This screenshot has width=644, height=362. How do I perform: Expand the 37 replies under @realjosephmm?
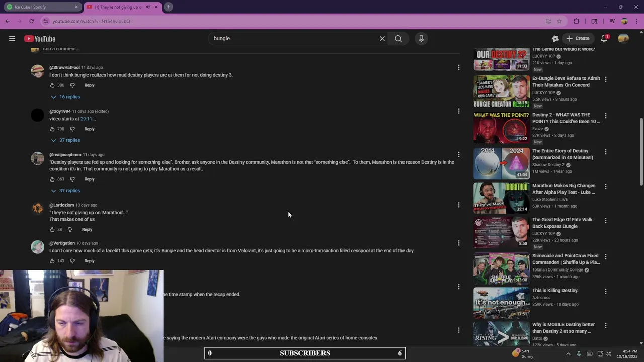tap(65, 191)
